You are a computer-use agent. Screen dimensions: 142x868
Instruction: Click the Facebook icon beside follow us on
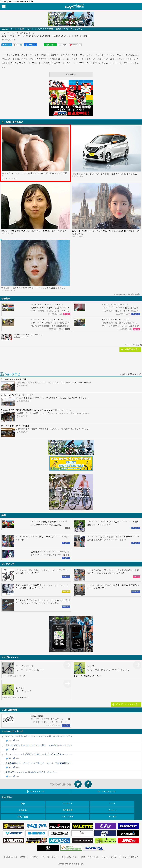coord(88,784)
